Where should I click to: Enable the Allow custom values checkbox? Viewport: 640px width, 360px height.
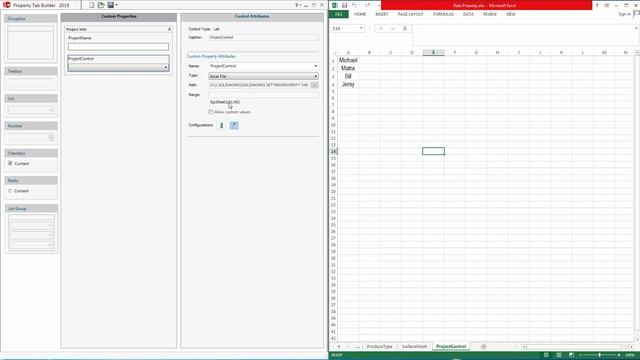pyautogui.click(x=211, y=112)
